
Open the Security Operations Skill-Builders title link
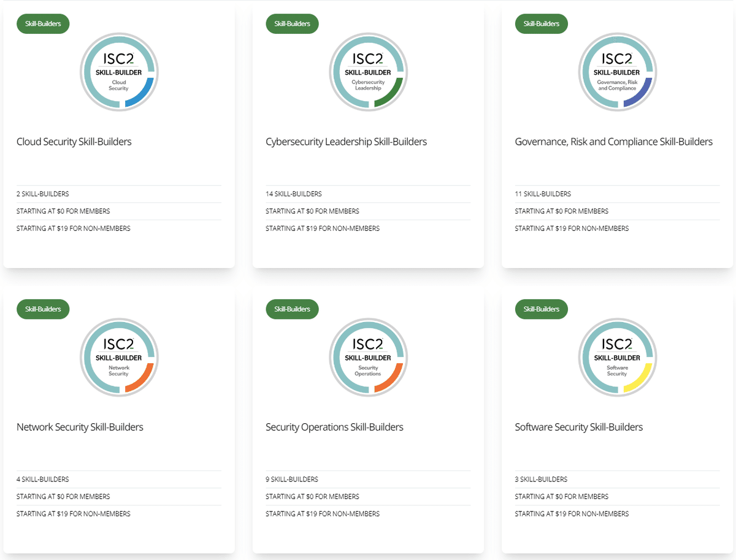pyautogui.click(x=334, y=427)
